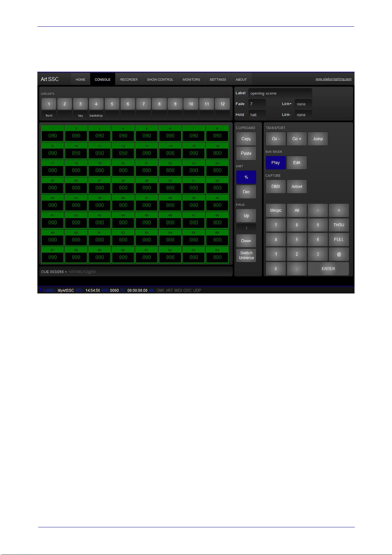Screen dimensions: 392x555
Task: Click the @ keypad key
Action: (x=339, y=254)
